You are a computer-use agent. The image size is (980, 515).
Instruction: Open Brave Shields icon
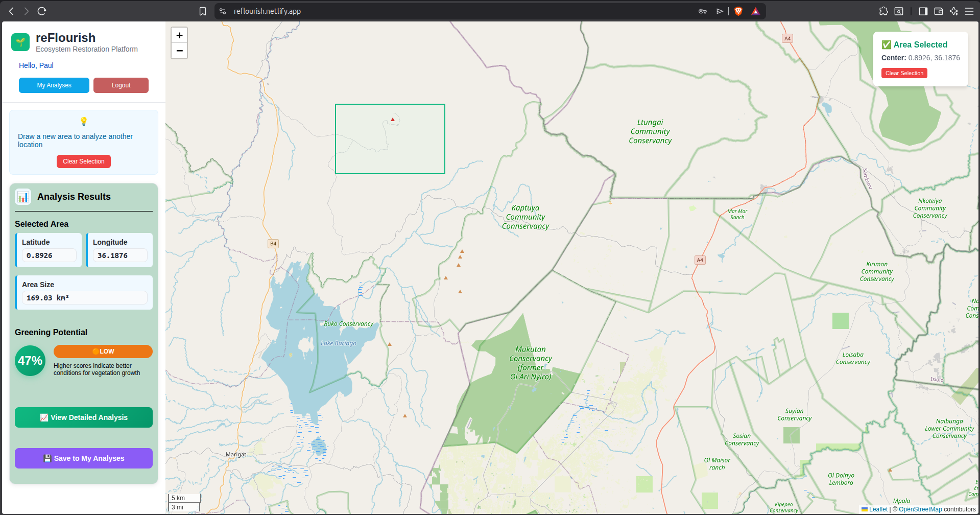click(738, 11)
